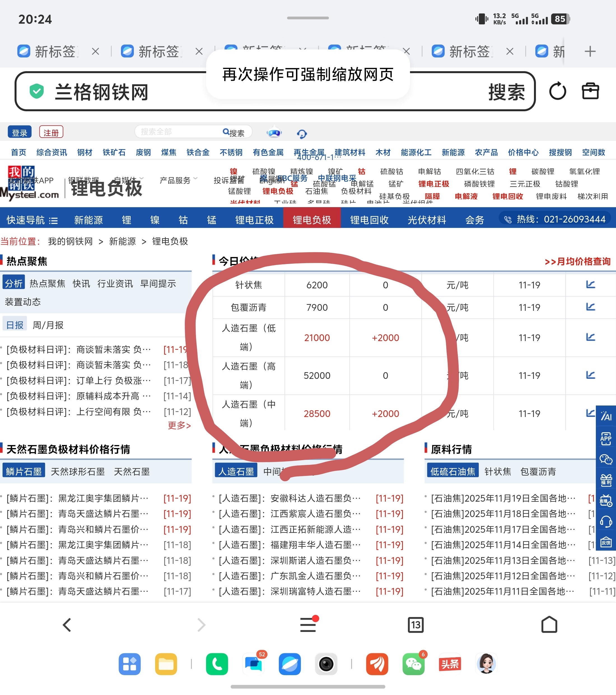
Task: Expand the 快速导航 menu
Action: point(32,220)
